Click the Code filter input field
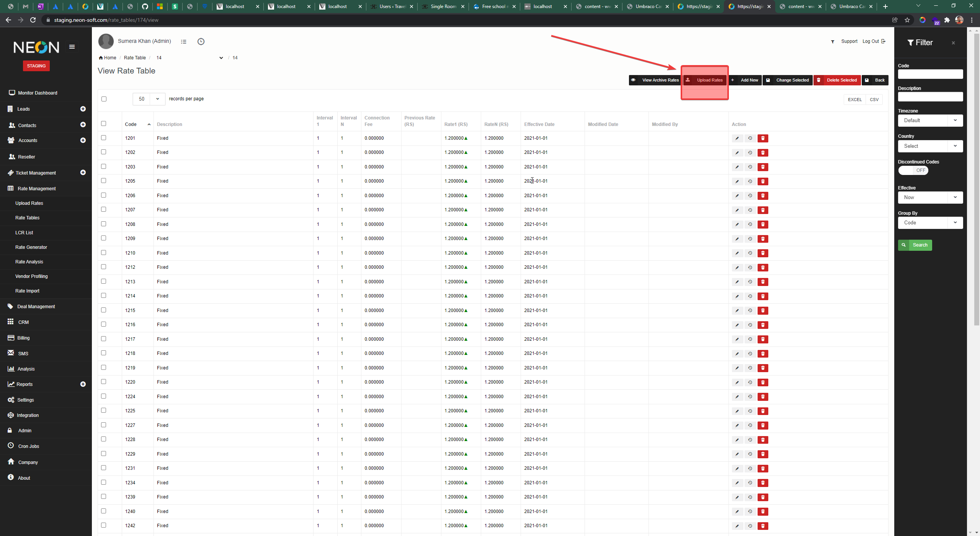Screen dimensions: 980x536 [x=930, y=74]
